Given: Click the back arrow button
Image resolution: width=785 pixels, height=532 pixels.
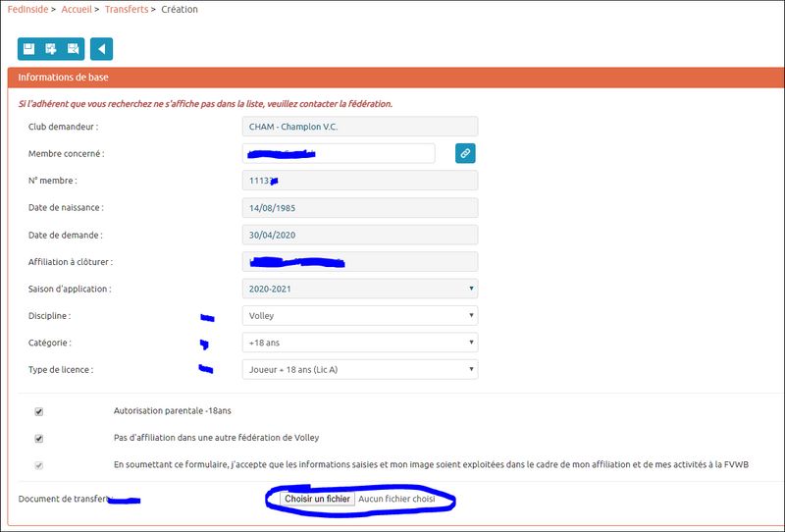Looking at the screenshot, I should pos(101,49).
